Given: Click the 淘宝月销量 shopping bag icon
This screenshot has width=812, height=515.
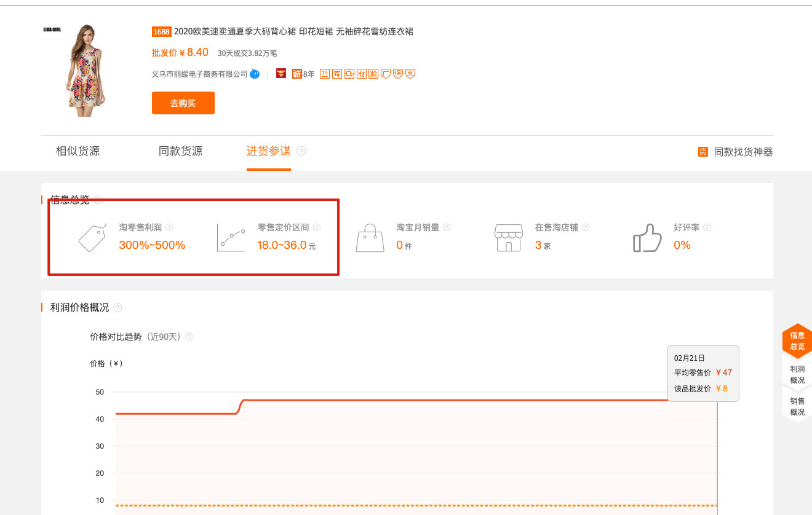Looking at the screenshot, I should [x=369, y=238].
